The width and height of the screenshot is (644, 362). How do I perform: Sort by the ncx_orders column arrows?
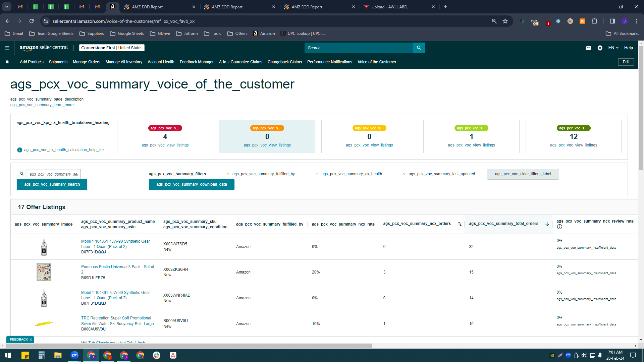click(460, 224)
